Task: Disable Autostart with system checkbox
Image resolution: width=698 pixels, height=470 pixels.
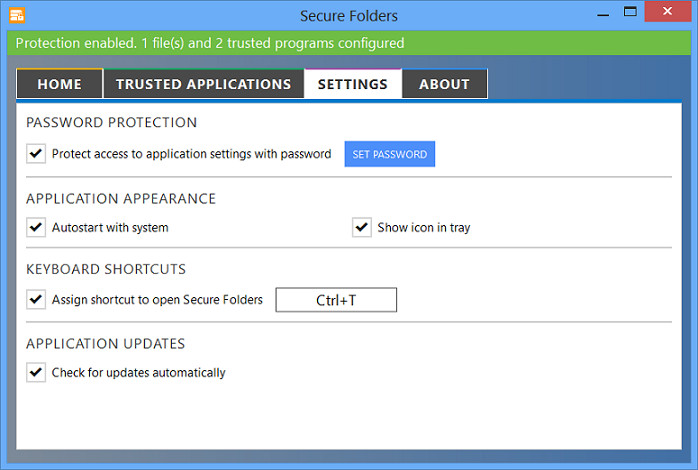Action: (36, 227)
